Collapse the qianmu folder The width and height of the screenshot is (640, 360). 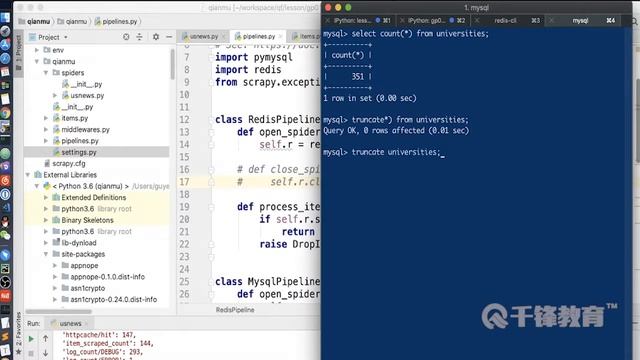(x=37, y=61)
